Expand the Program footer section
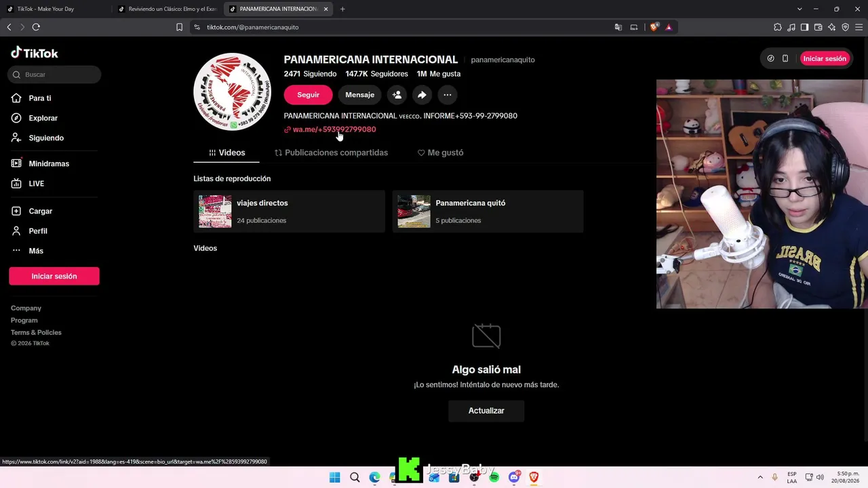Screen dimensions: 868x488 pyautogui.click(x=24, y=321)
